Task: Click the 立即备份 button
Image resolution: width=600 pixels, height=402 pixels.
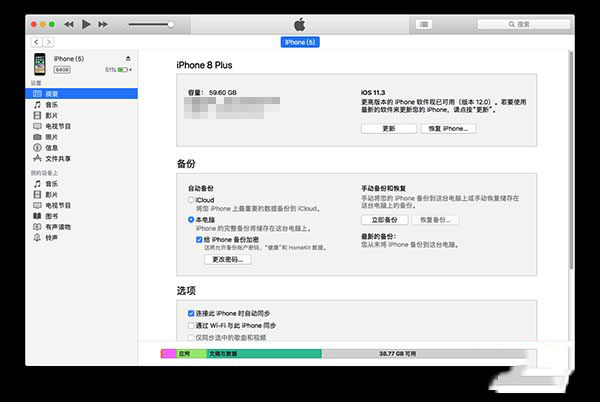Action: [385, 220]
